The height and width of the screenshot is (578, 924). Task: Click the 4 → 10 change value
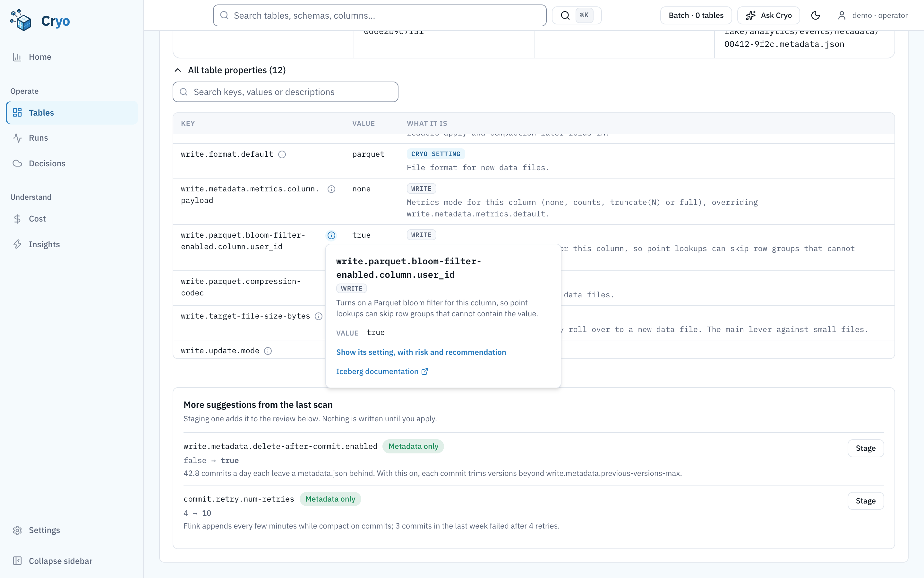click(197, 513)
